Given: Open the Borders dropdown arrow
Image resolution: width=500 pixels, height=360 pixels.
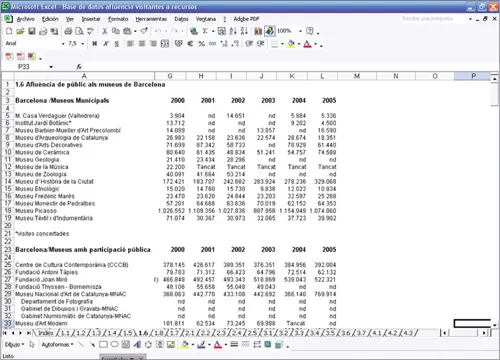Looking at the screenshot, I should 282,44.
